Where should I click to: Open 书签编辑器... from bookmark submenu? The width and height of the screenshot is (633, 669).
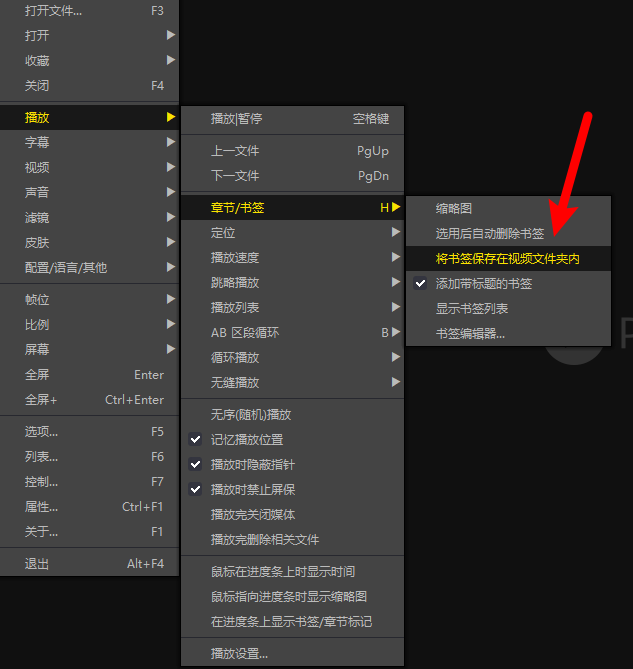pyautogui.click(x=470, y=334)
